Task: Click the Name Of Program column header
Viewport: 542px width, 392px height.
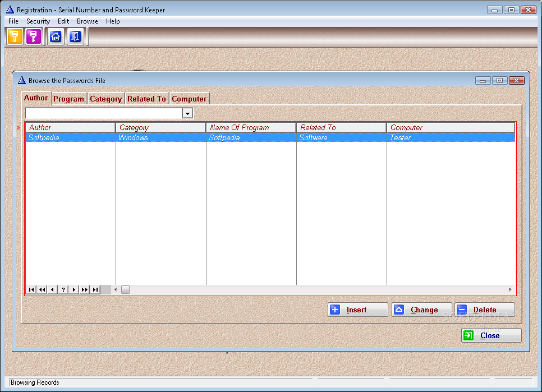Action: 251,127
